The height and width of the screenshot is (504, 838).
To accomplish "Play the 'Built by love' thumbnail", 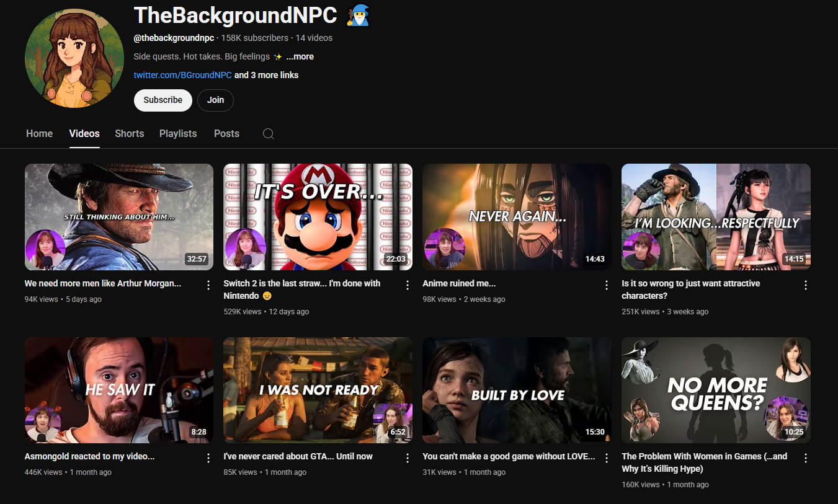I will coord(517,390).
